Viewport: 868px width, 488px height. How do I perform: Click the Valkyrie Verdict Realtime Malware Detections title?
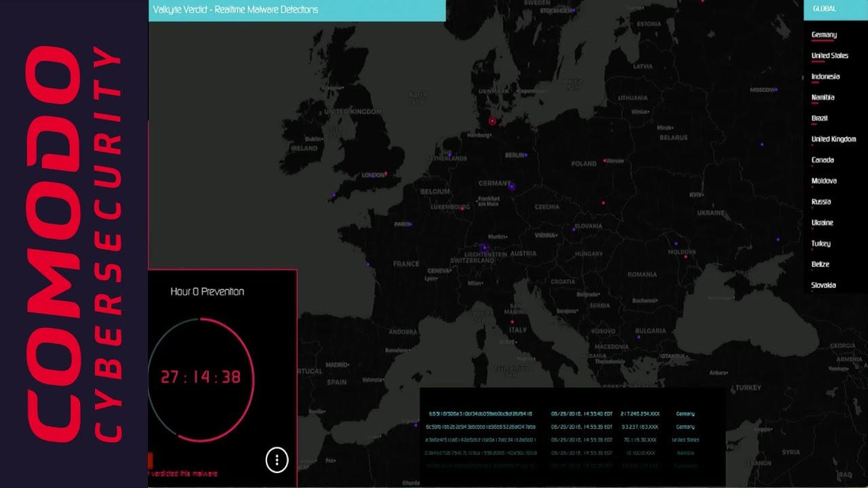(235, 9)
